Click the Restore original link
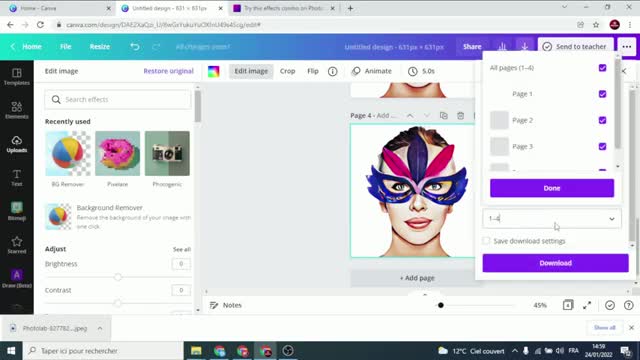This screenshot has width=640, height=360. (x=168, y=71)
